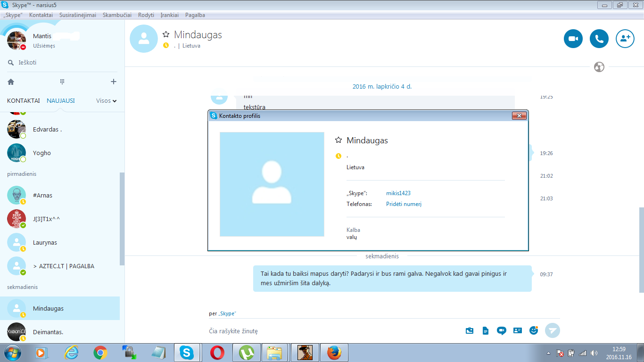Open Google Chrome from the taskbar

[100, 352]
